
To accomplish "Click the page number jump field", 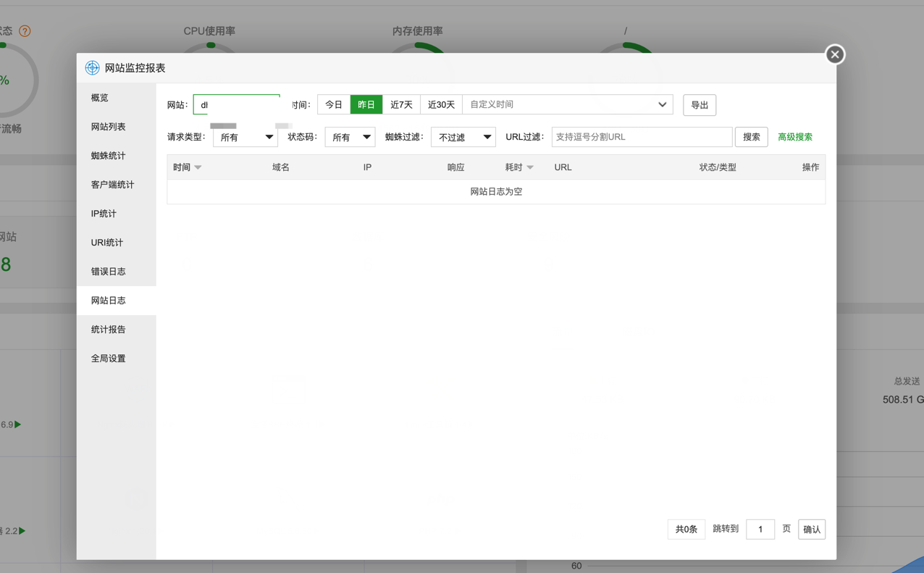I will (760, 530).
